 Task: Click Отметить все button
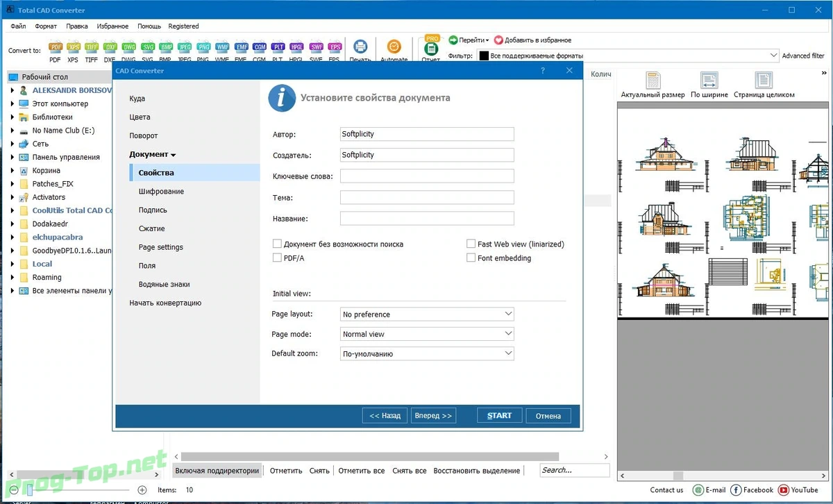[362, 470]
